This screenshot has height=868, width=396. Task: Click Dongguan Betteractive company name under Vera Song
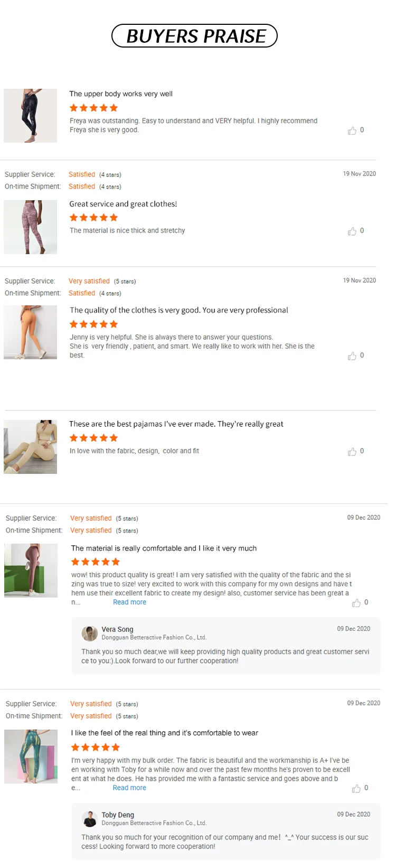click(x=154, y=638)
